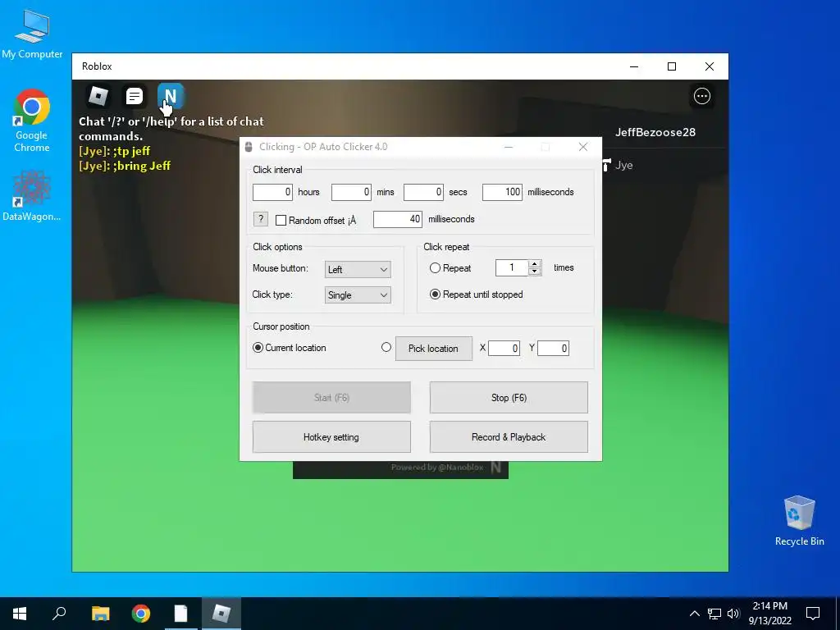Click the Pick location button
The width and height of the screenshot is (840, 630).
[433, 348]
